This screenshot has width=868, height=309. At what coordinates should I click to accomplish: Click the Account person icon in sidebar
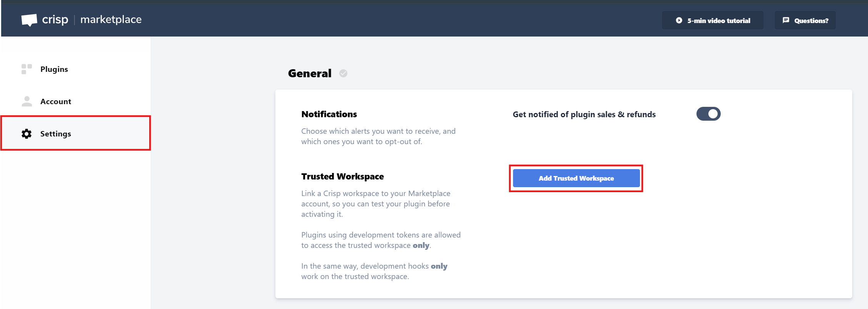[x=27, y=101]
